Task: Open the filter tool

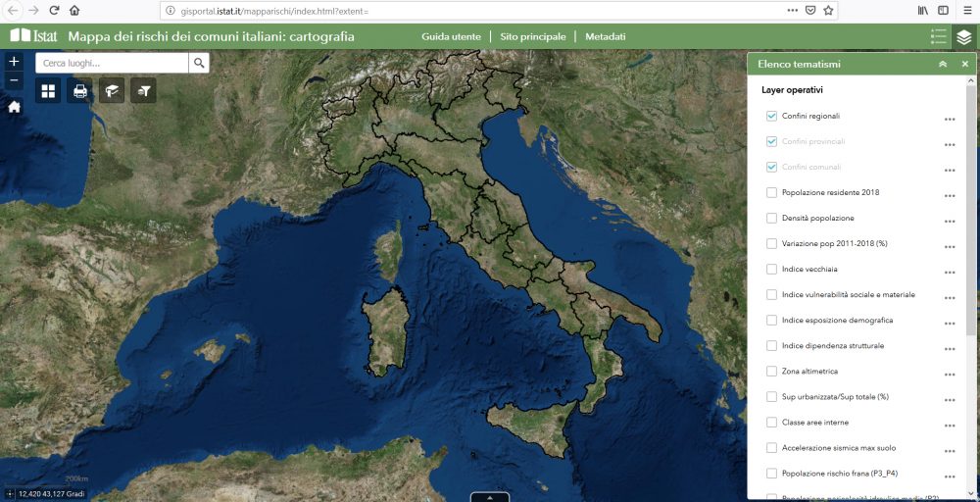Action: pyautogui.click(x=144, y=91)
